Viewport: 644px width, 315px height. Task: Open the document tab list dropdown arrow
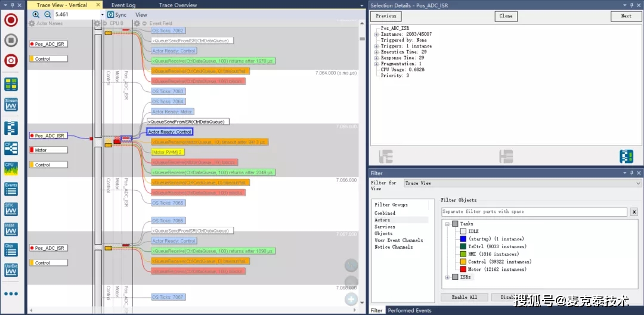361,5
